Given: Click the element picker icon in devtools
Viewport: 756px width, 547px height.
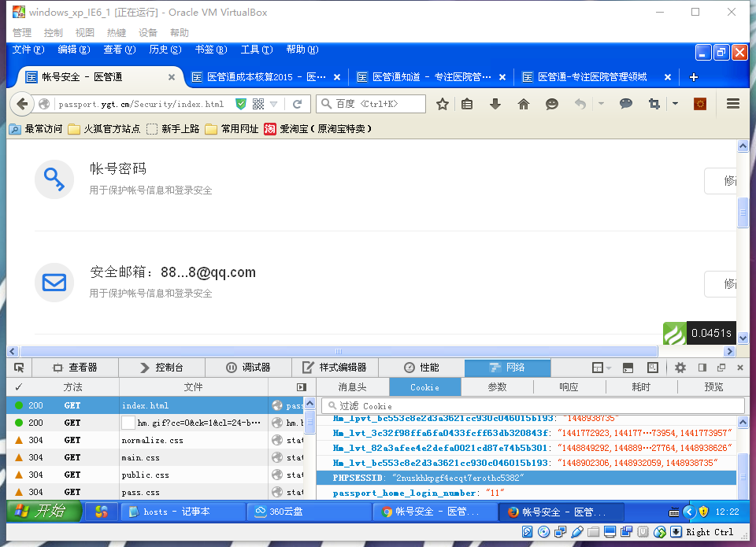Looking at the screenshot, I should pyautogui.click(x=19, y=368).
